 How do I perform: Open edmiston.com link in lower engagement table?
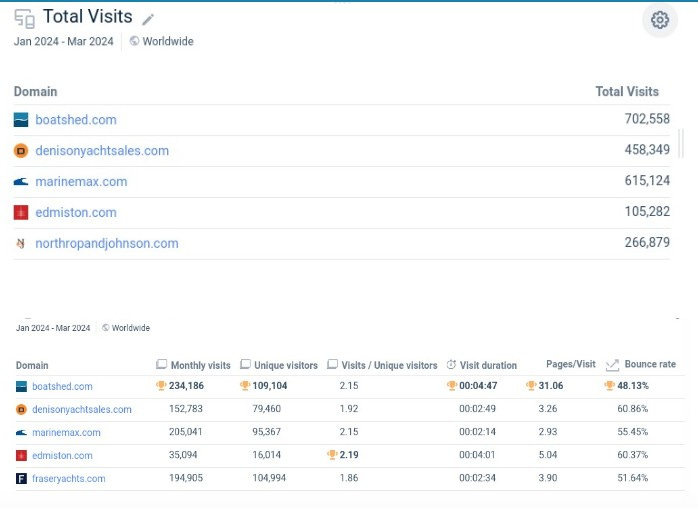pos(62,455)
